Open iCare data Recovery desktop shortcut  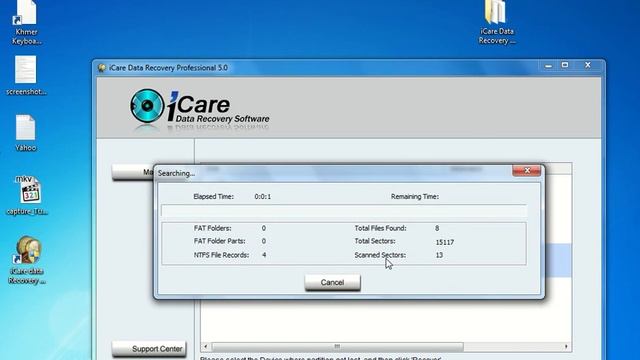(x=27, y=260)
